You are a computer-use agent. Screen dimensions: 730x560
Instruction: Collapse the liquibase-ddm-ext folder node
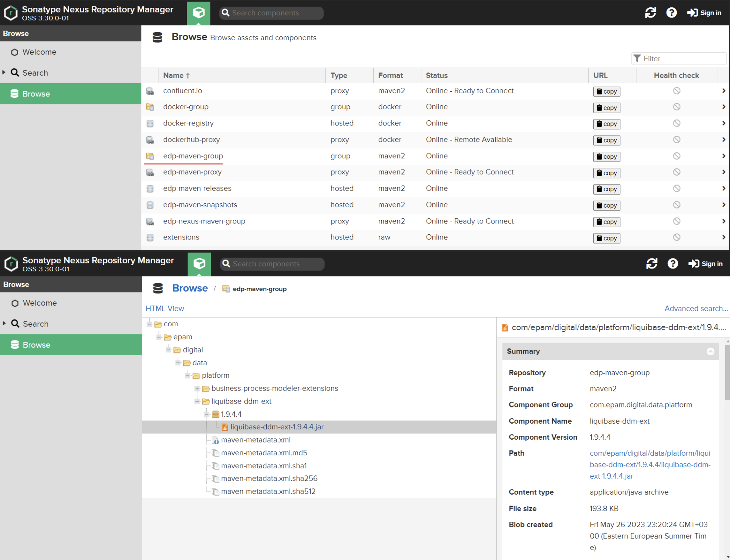coord(197,401)
